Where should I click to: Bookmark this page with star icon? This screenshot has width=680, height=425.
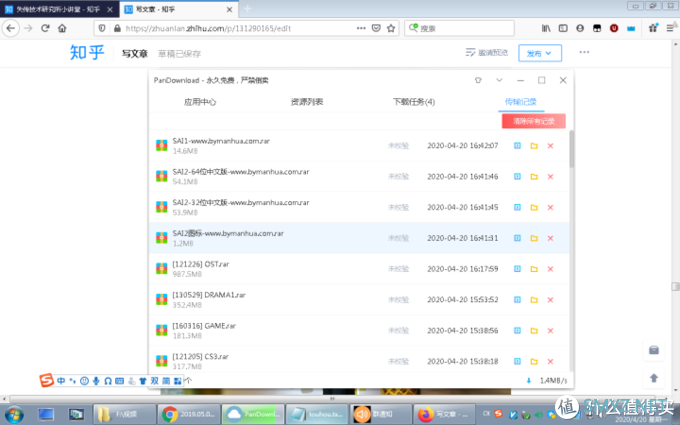[391, 28]
